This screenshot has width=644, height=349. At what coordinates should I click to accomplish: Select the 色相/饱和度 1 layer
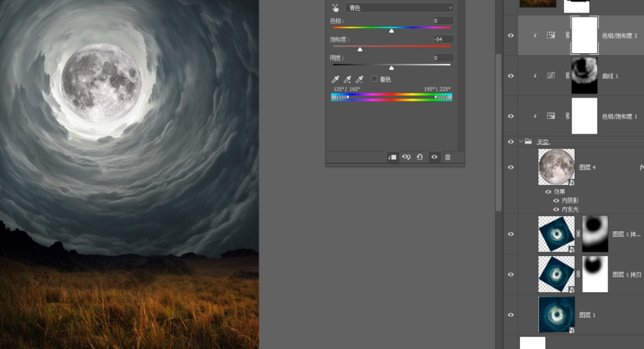[x=619, y=116]
